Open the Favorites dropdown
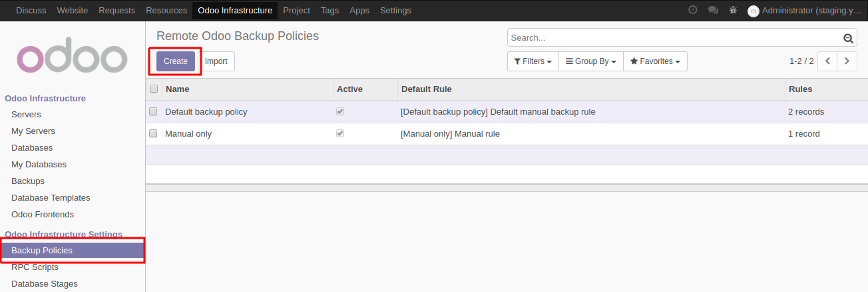The width and height of the screenshot is (868, 292). coord(655,61)
